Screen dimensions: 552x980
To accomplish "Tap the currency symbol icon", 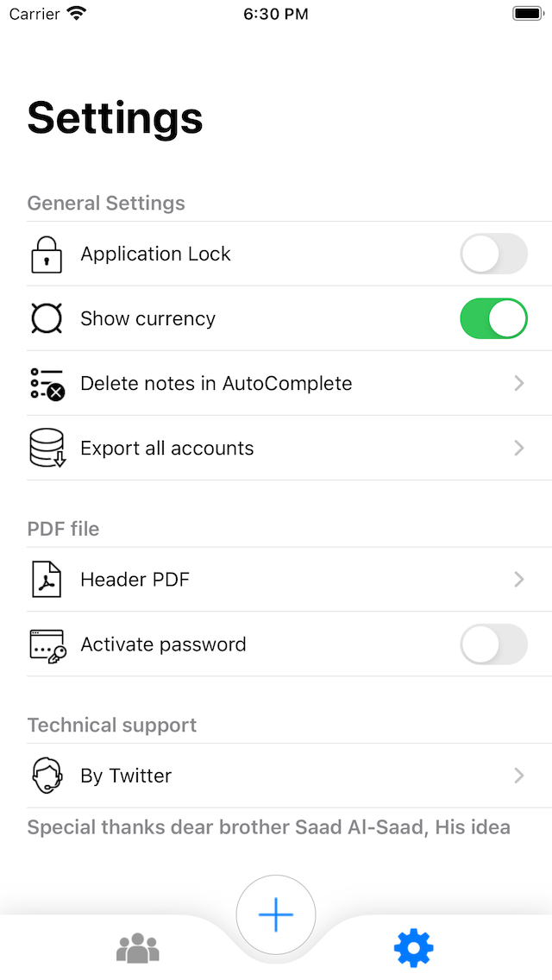I will pyautogui.click(x=47, y=318).
